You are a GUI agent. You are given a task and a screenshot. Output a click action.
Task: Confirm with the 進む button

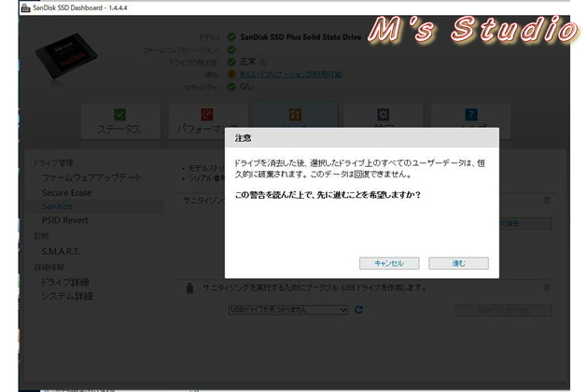(x=458, y=263)
